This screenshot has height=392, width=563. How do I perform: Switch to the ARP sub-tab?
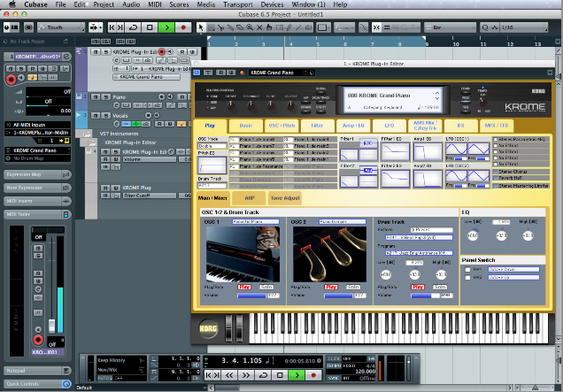point(249,198)
